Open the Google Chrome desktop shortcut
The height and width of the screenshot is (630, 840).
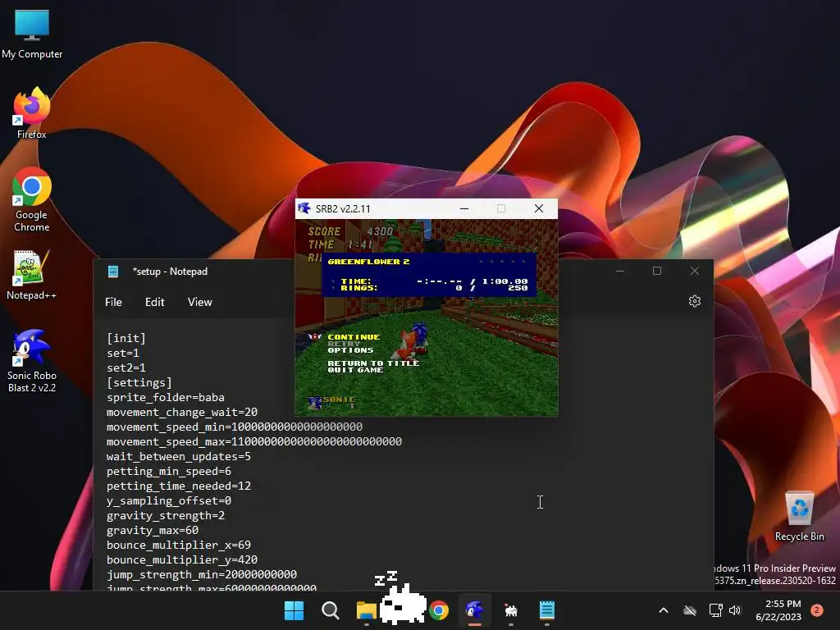(32, 199)
